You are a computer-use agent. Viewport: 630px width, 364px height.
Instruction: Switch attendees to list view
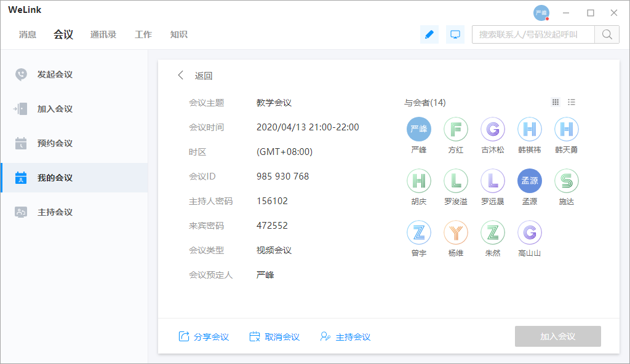point(572,102)
